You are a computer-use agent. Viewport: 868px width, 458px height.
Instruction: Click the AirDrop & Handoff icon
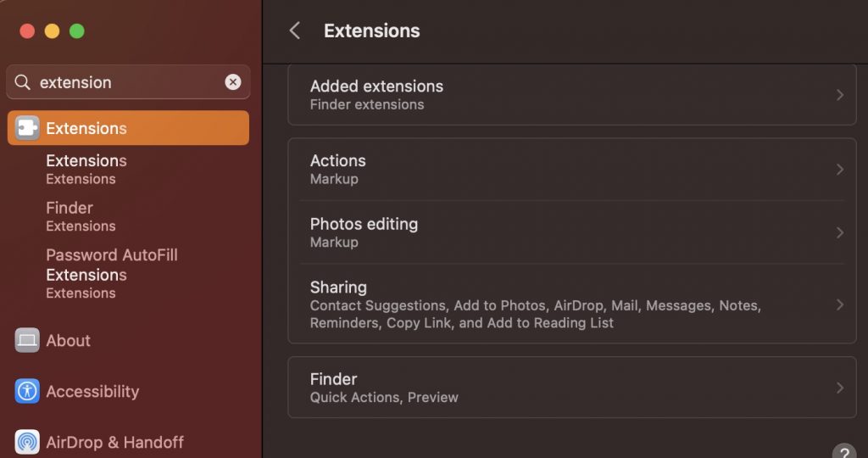pos(27,442)
